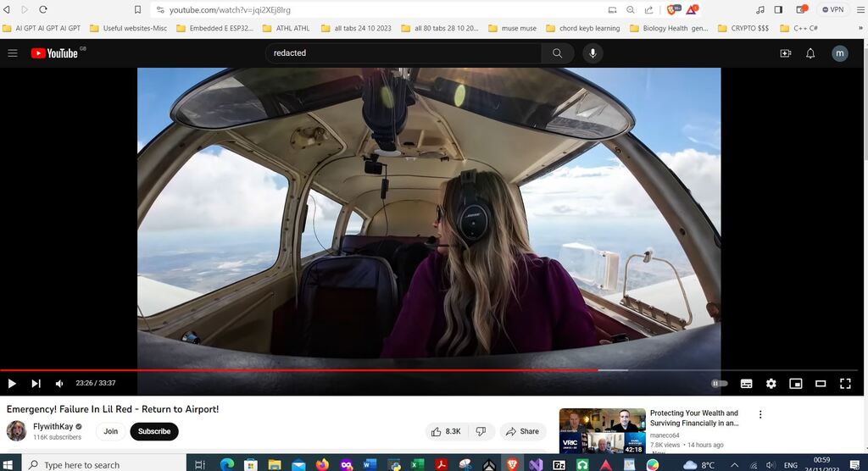
Task: Like the video with thumbs up
Action: 446,431
